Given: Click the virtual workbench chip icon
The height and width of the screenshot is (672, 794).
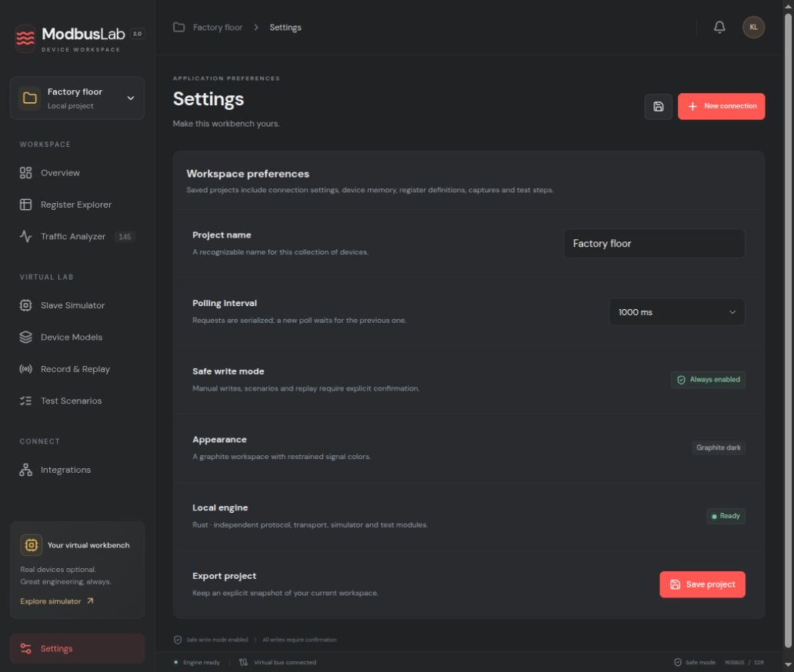Looking at the screenshot, I should point(31,545).
